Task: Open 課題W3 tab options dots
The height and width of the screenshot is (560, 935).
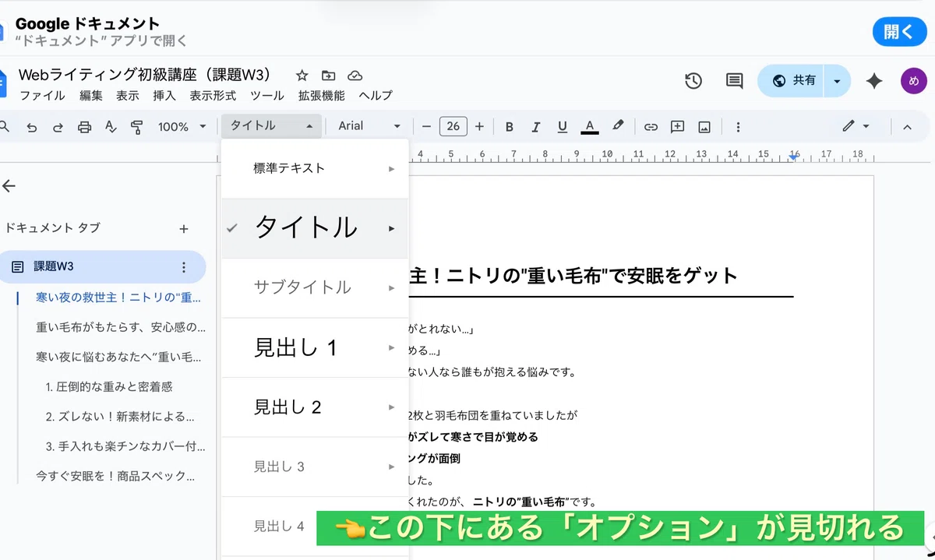Action: [x=184, y=267]
